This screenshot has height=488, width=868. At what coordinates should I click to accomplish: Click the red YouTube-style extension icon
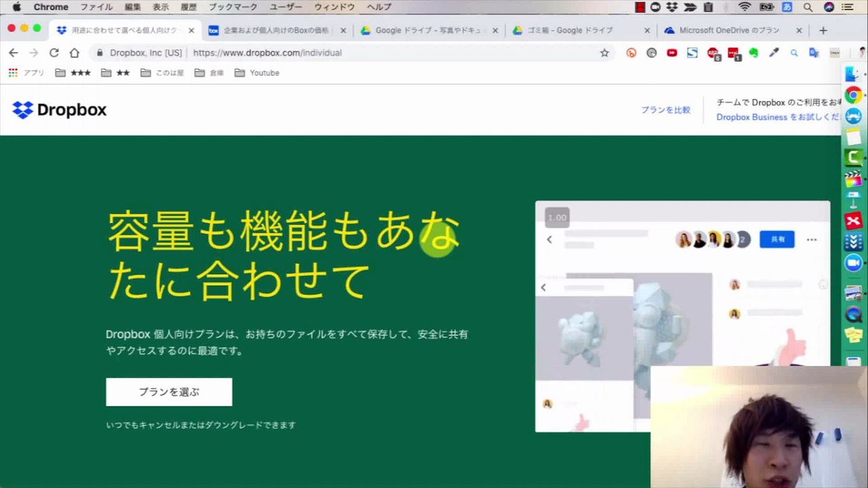click(x=672, y=53)
